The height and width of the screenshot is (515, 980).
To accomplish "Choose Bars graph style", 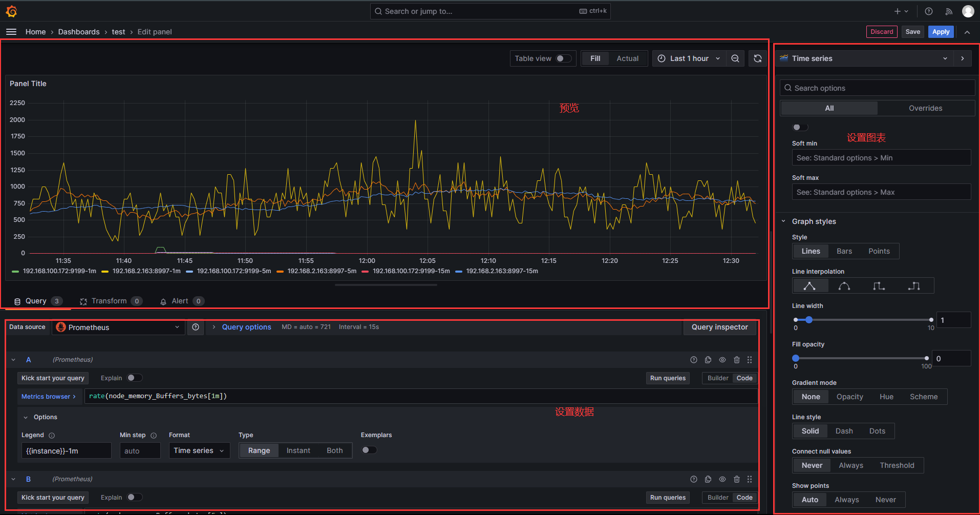I will pyautogui.click(x=844, y=251).
